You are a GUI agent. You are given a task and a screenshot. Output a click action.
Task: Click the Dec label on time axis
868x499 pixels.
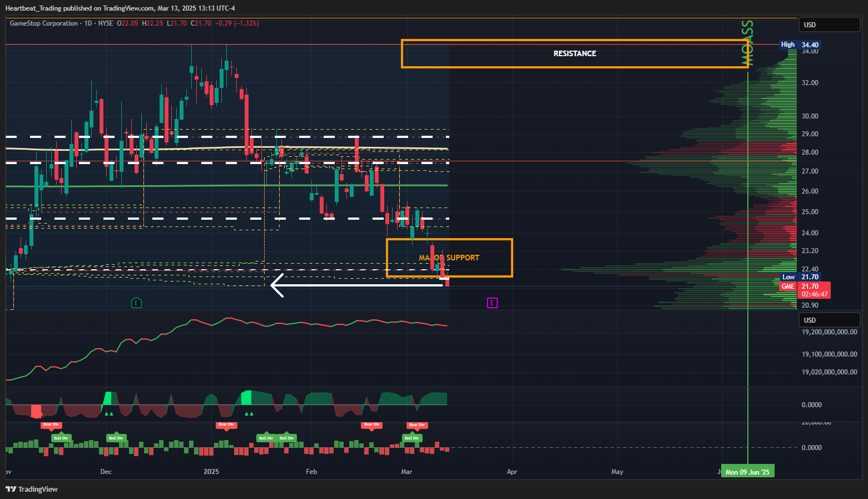pos(106,472)
